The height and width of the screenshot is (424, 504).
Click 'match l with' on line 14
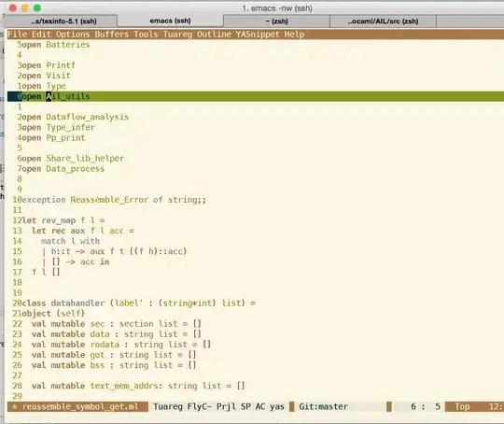pyautogui.click(x=70, y=241)
